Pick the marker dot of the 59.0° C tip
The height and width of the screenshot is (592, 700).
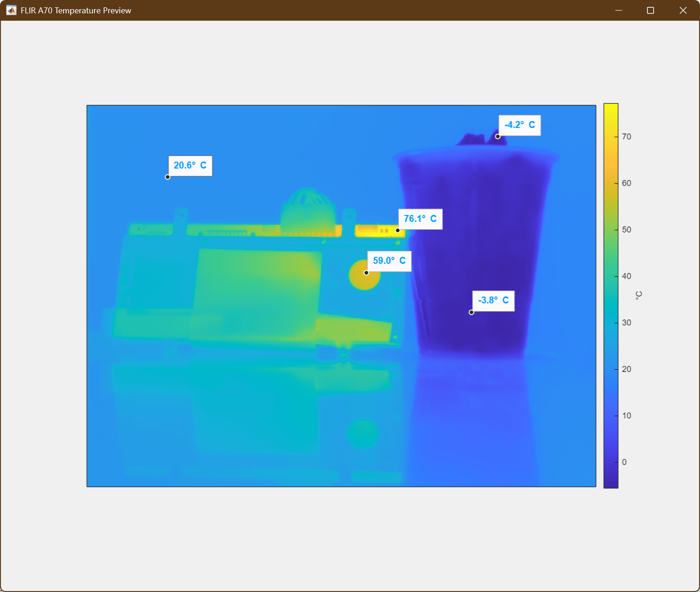pos(367,273)
